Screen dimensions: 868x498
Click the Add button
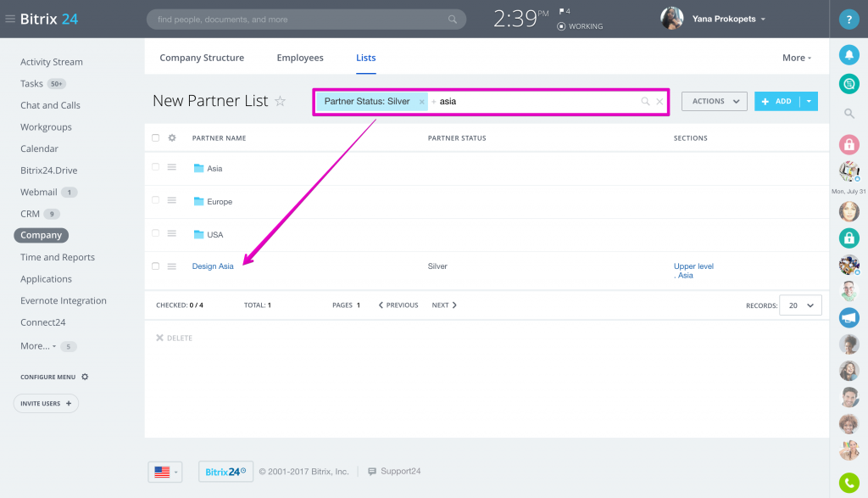pos(776,101)
